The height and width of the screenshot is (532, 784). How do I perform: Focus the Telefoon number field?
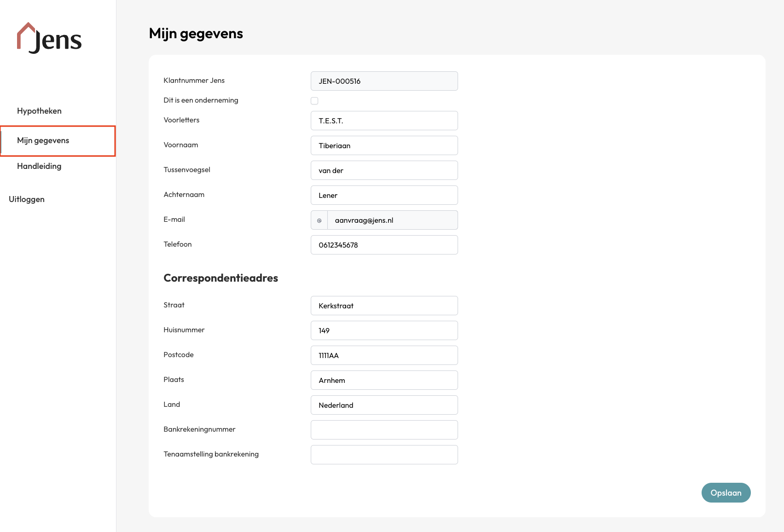[384, 245]
